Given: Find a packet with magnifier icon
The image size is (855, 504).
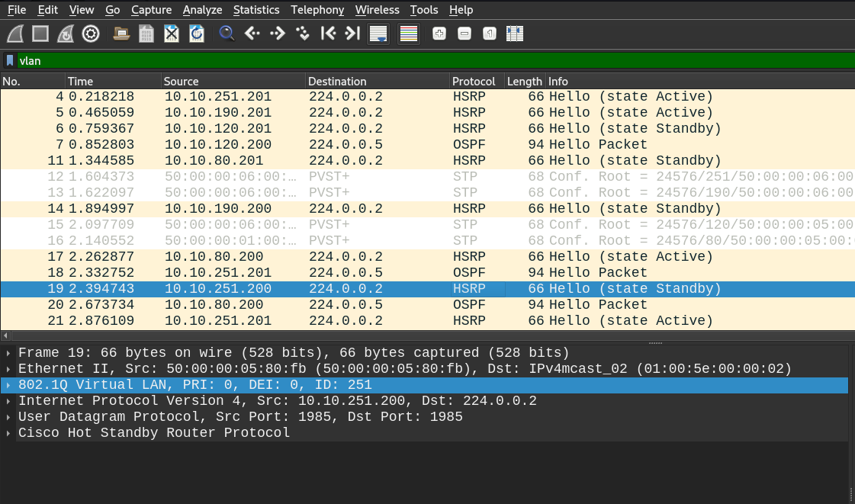Looking at the screenshot, I should [x=227, y=34].
